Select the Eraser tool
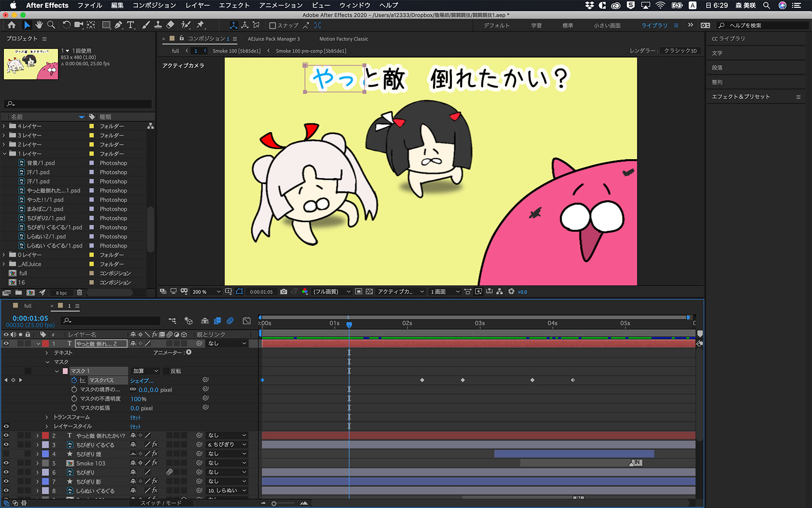 [x=170, y=25]
